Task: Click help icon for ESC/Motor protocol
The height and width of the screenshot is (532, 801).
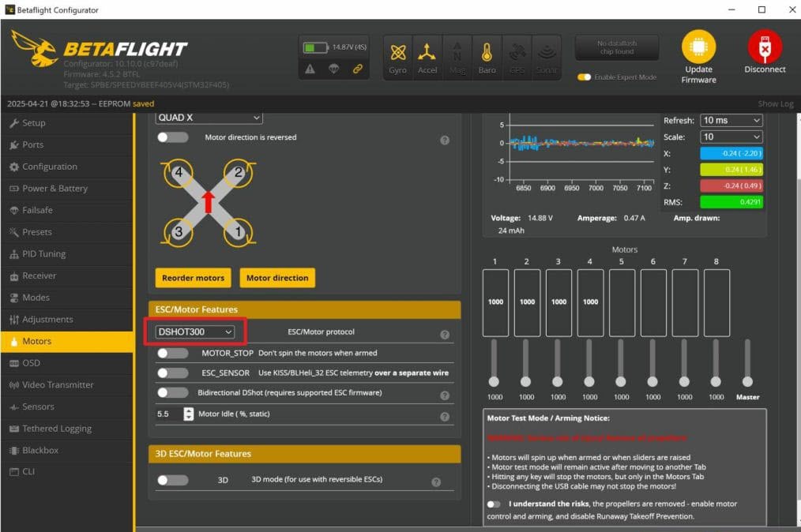Action: 445,335
